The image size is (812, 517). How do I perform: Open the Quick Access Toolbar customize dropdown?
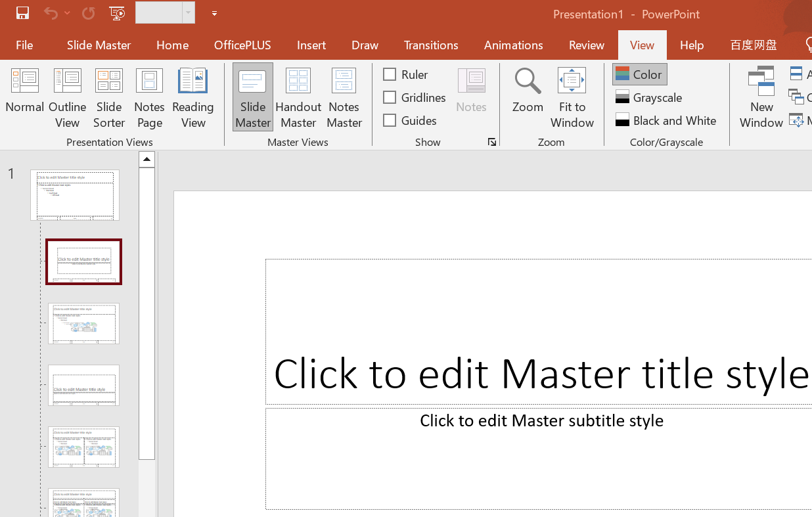214,12
